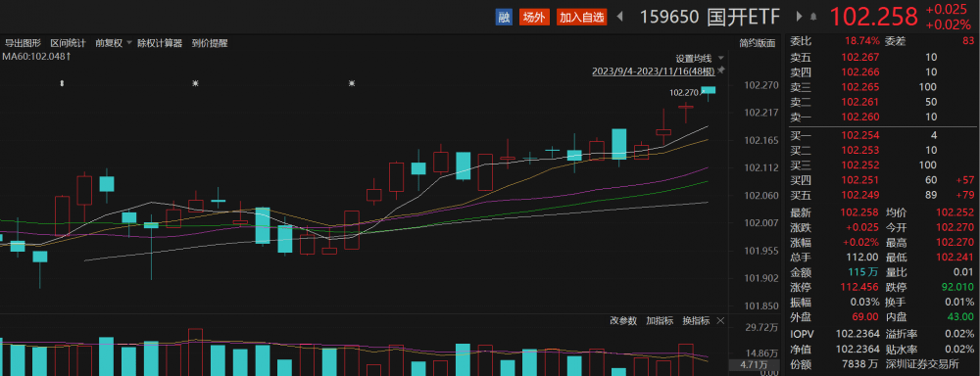The image size is (980, 376).
Task: Click the rightmost event marker above the chart
Action: click(352, 82)
